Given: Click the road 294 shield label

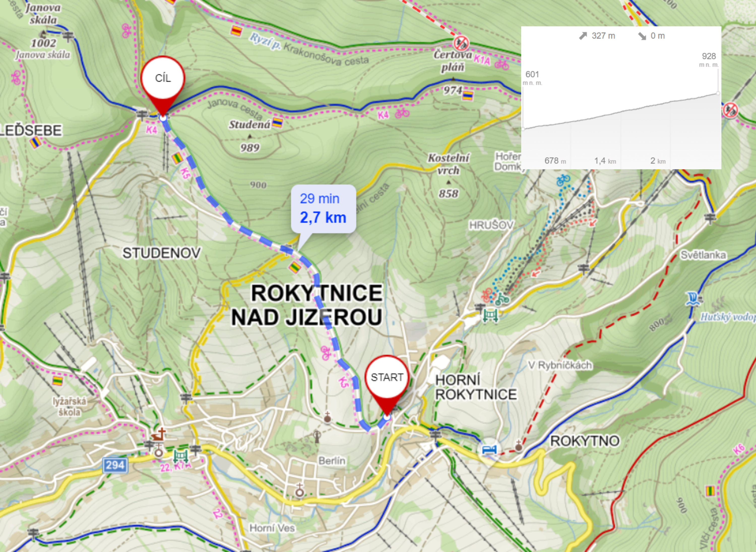Looking at the screenshot, I should point(115,465).
